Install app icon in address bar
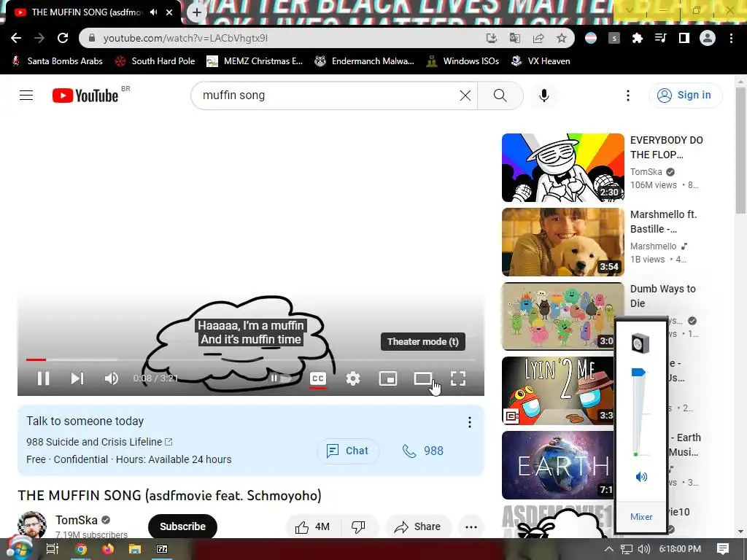The image size is (747, 560). coord(492,38)
